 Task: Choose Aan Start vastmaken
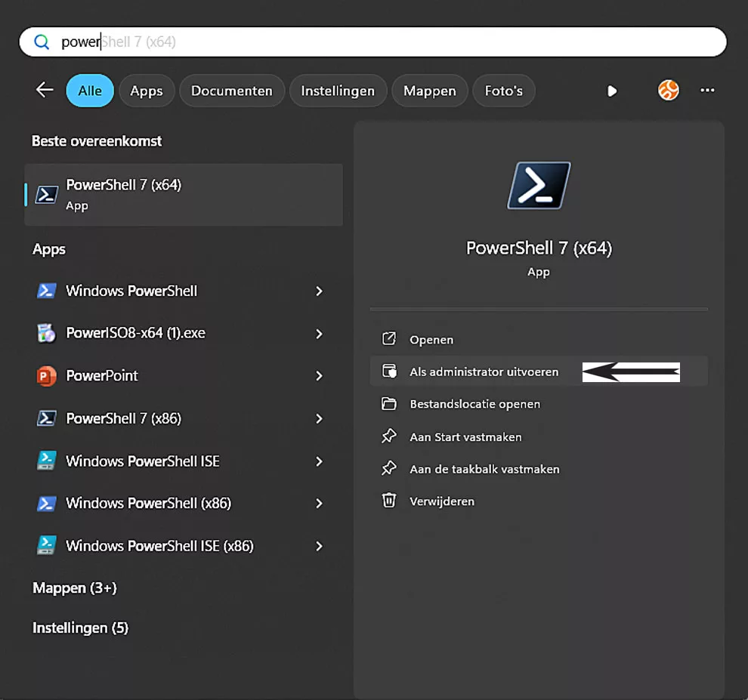539,436
